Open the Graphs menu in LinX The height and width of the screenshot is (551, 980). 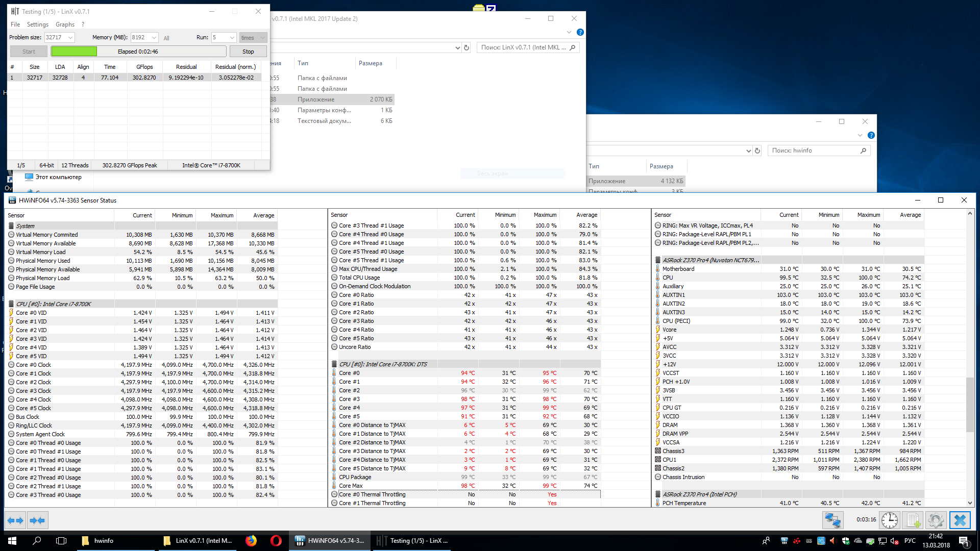coord(65,24)
